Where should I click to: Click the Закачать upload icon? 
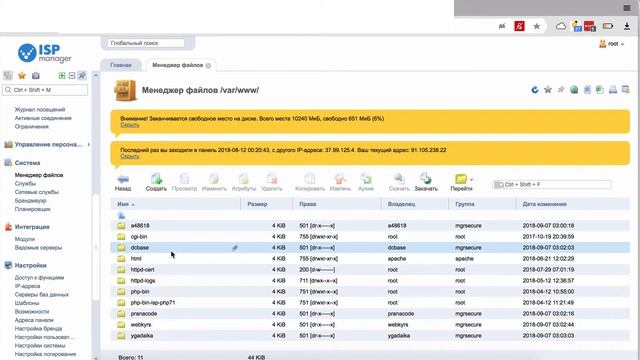tap(426, 179)
